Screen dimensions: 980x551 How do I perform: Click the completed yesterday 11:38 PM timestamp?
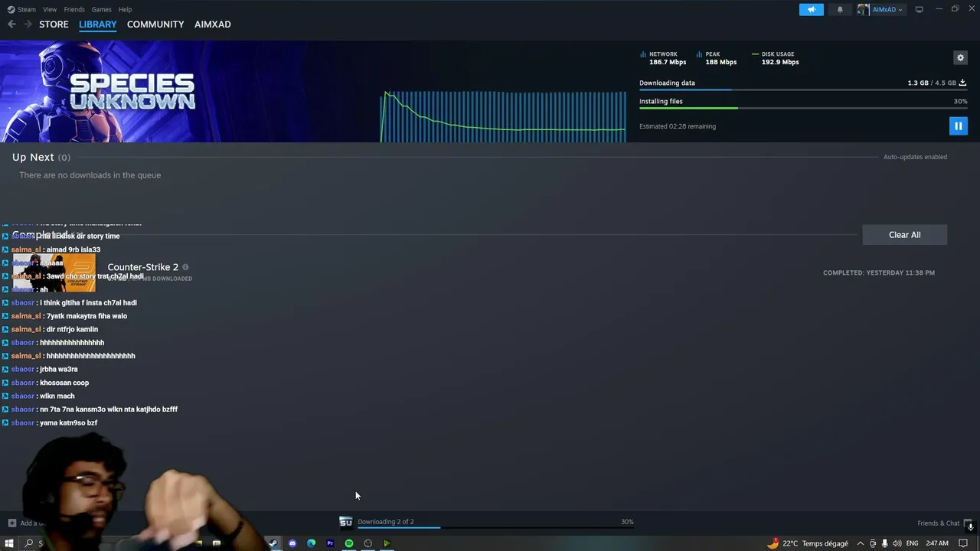tap(879, 272)
